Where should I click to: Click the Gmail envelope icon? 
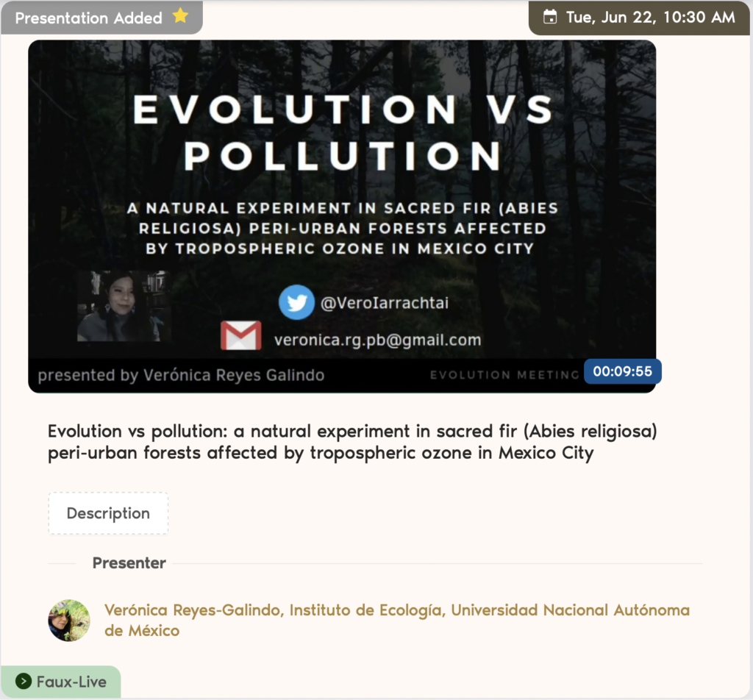click(240, 336)
